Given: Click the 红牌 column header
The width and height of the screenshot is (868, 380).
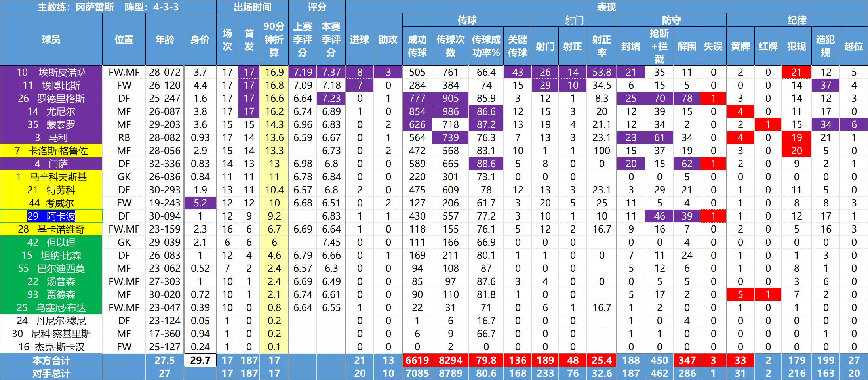Looking at the screenshot, I should (x=768, y=46).
